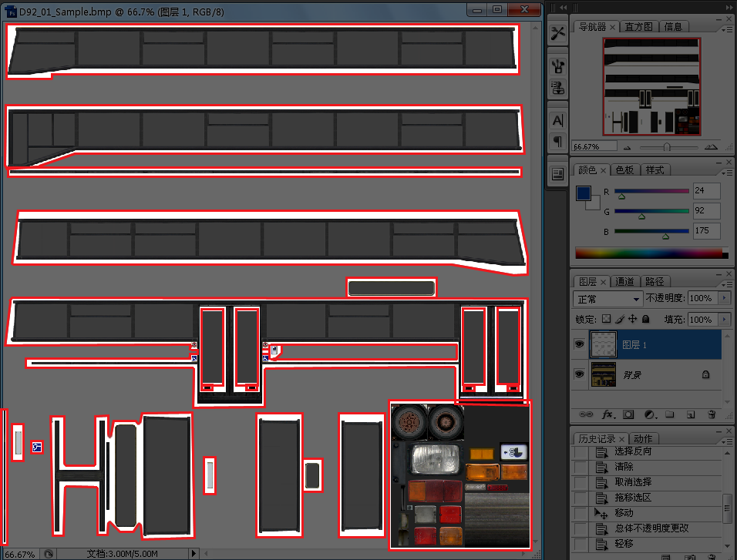The height and width of the screenshot is (560, 737).
Task: Click the 图层 1 layer thumbnail
Action: (x=603, y=345)
